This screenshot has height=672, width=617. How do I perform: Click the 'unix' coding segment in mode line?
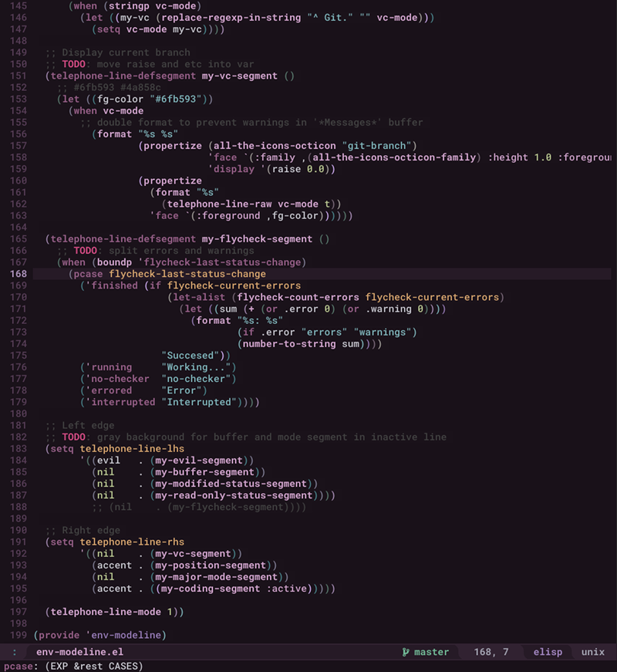pyautogui.click(x=592, y=652)
